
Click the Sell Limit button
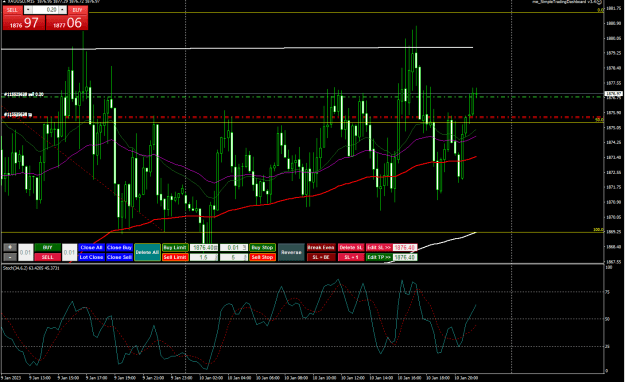(x=175, y=257)
